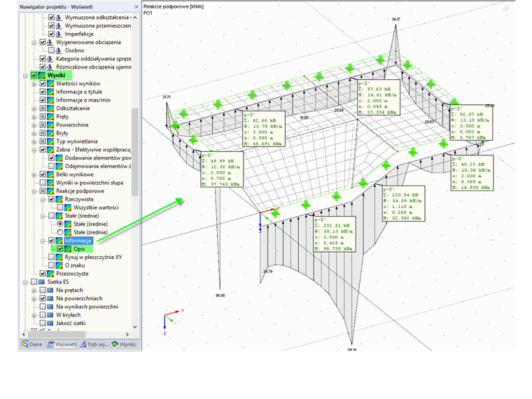This screenshot has height=399, width=532.
Task: Uncheck the Opis checkbox
Action: coord(60,249)
